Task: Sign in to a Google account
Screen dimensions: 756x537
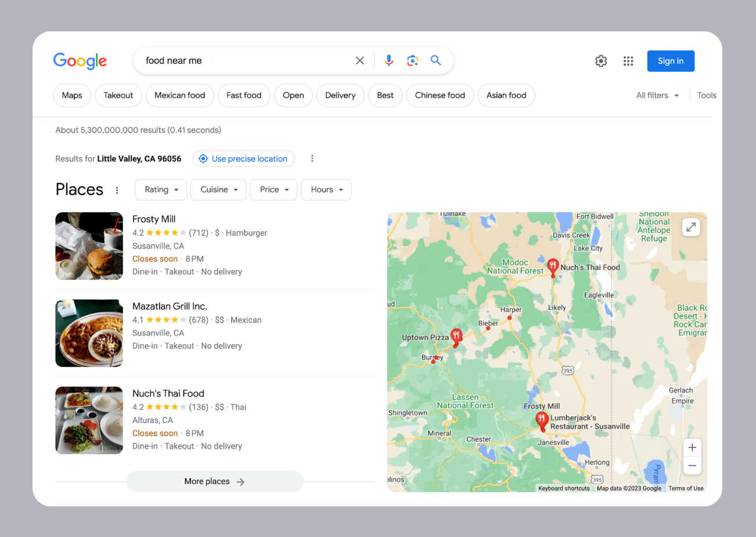Action: pos(671,61)
